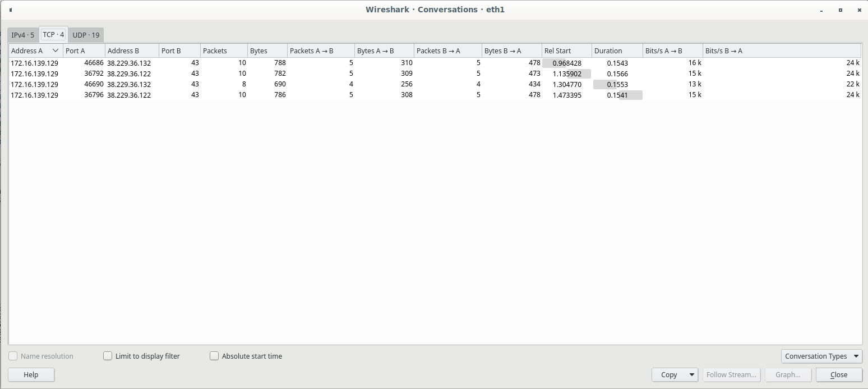Sort by Rel Start column header
Screen dimensions: 868x389
(x=567, y=51)
